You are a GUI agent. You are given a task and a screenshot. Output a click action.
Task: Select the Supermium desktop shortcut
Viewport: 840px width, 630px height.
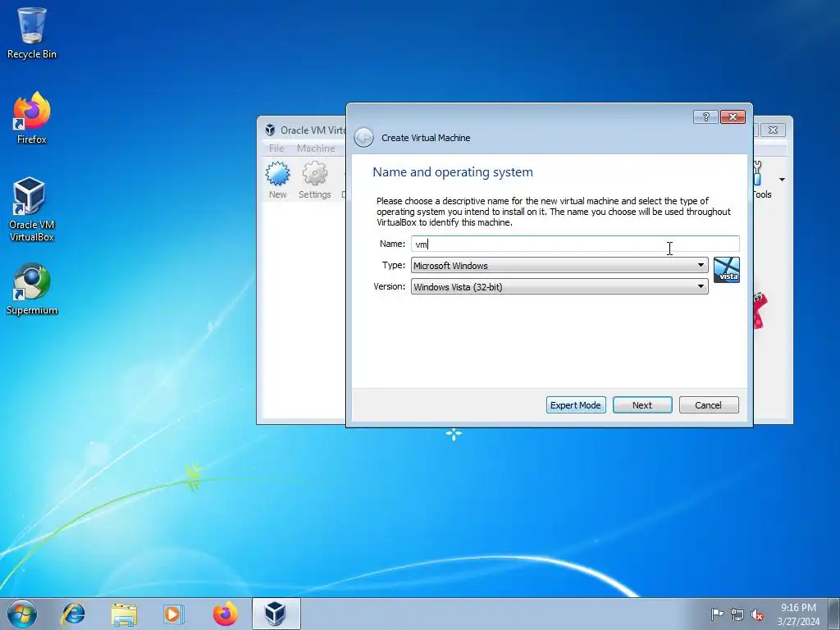32,290
